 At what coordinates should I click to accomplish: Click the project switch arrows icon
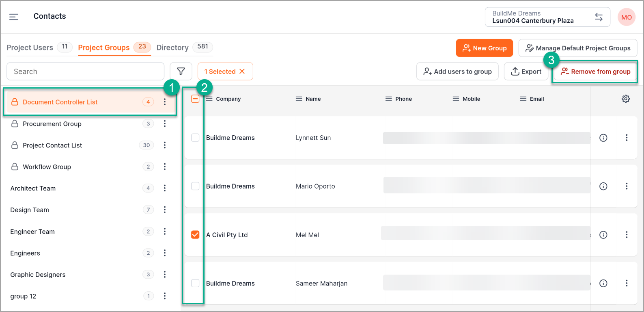tap(599, 17)
